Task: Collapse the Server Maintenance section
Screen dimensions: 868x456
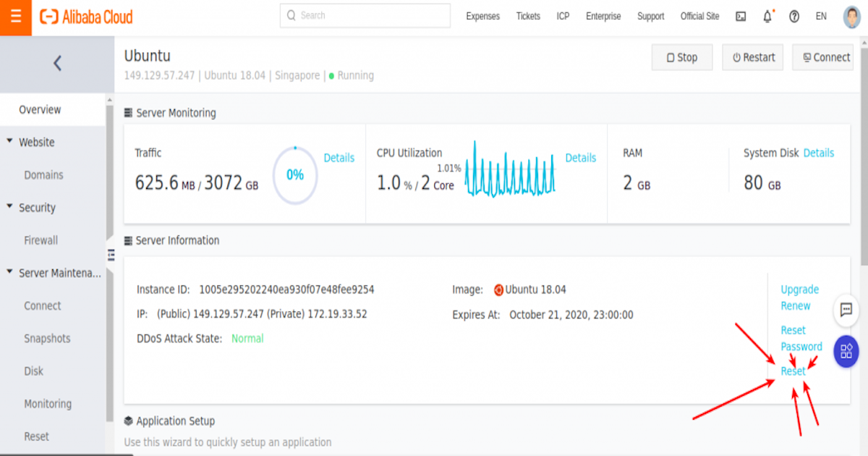Action: (10, 273)
